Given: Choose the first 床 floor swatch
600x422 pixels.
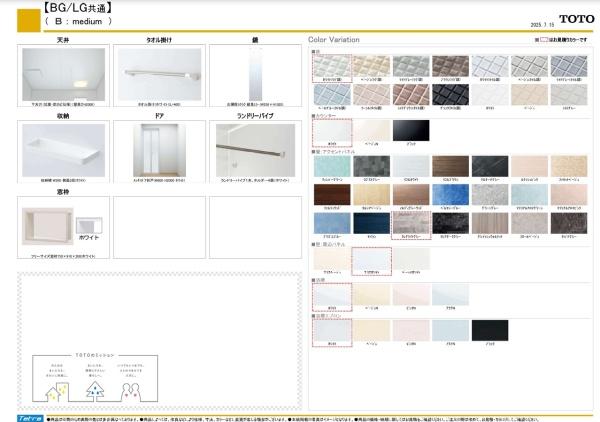Looking at the screenshot, I should pos(330,65).
